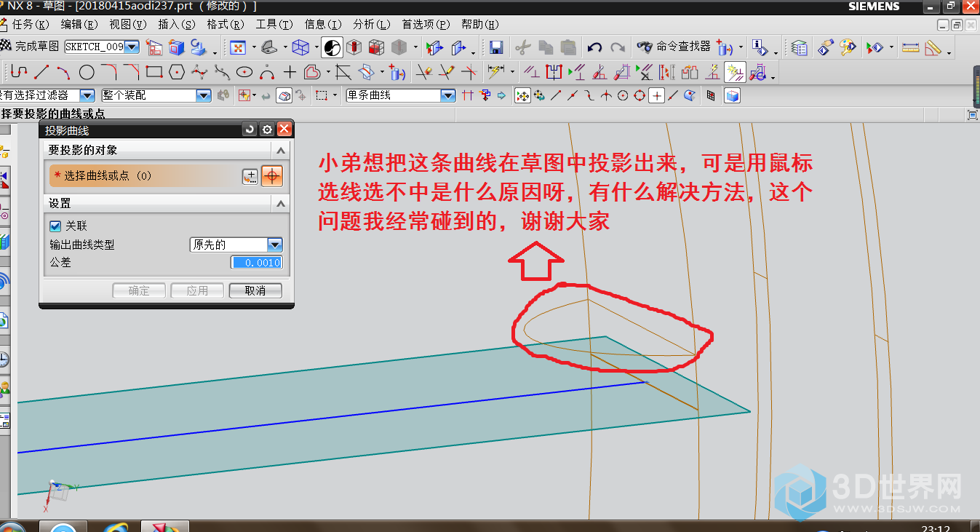Toggle Create Inferred Constraints button
This screenshot has height=532, width=980.
click(735, 72)
